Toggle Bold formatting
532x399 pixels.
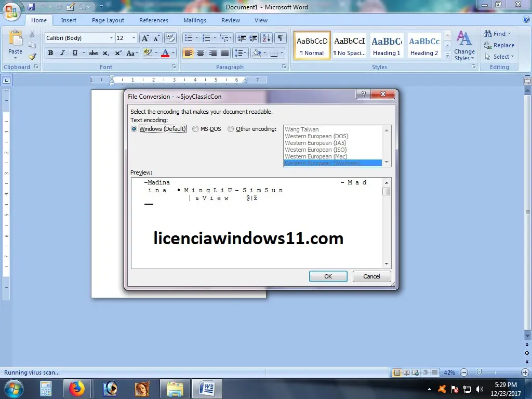50,53
